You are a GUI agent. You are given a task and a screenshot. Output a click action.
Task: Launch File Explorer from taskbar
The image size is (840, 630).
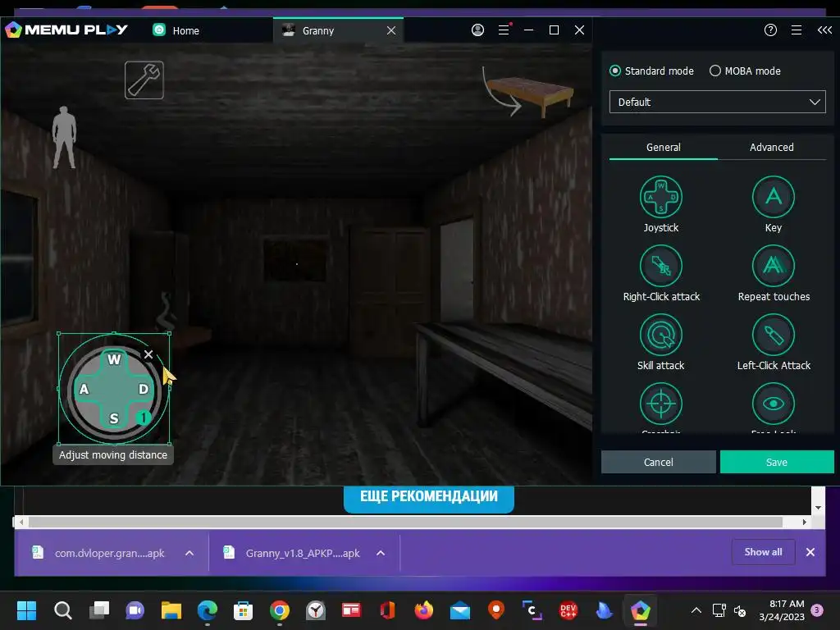171,610
